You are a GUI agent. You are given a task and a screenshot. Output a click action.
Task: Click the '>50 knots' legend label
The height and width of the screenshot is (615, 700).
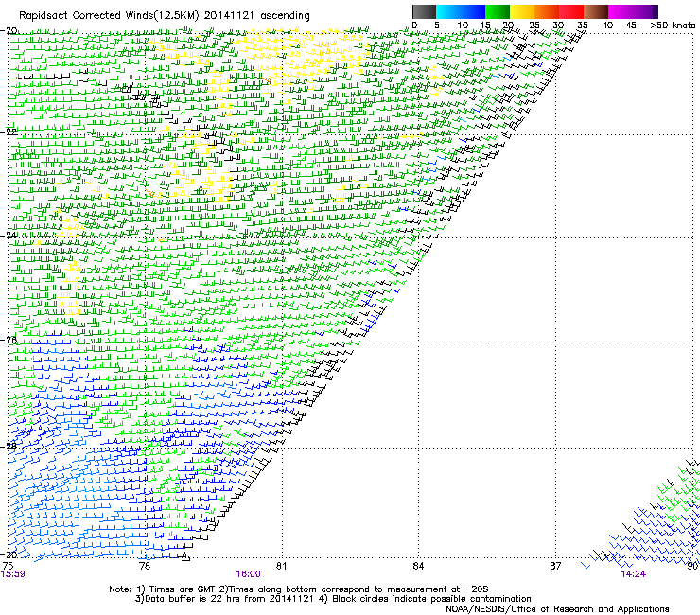pyautogui.click(x=673, y=26)
